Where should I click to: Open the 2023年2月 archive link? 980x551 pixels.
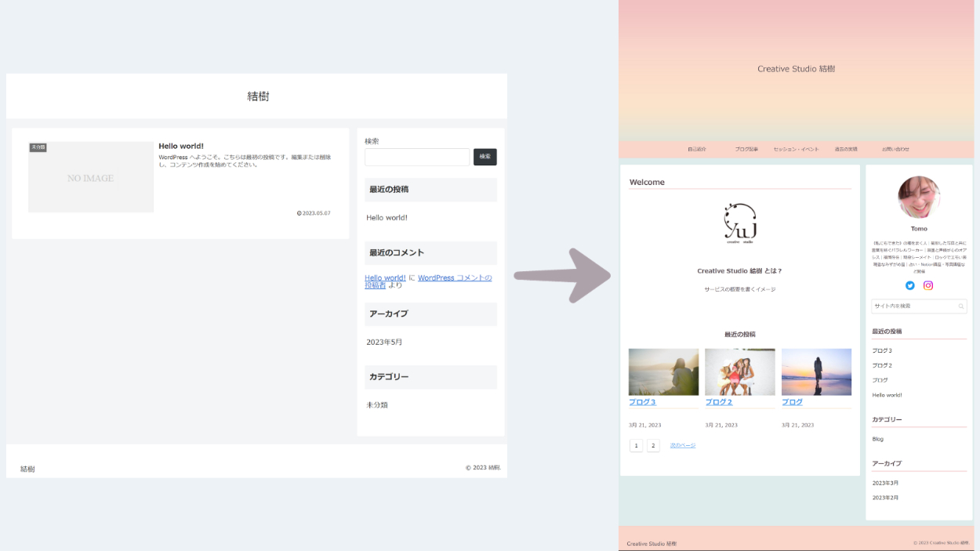pyautogui.click(x=885, y=498)
